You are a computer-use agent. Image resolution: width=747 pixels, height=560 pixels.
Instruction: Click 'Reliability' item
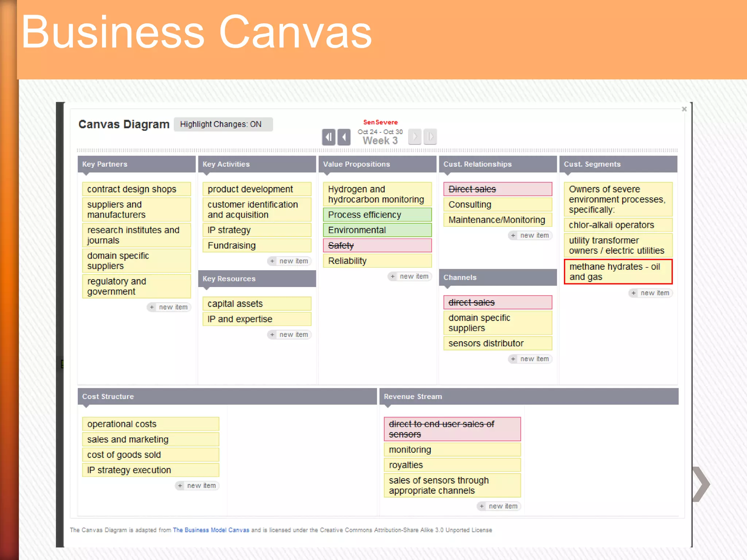tap(377, 261)
